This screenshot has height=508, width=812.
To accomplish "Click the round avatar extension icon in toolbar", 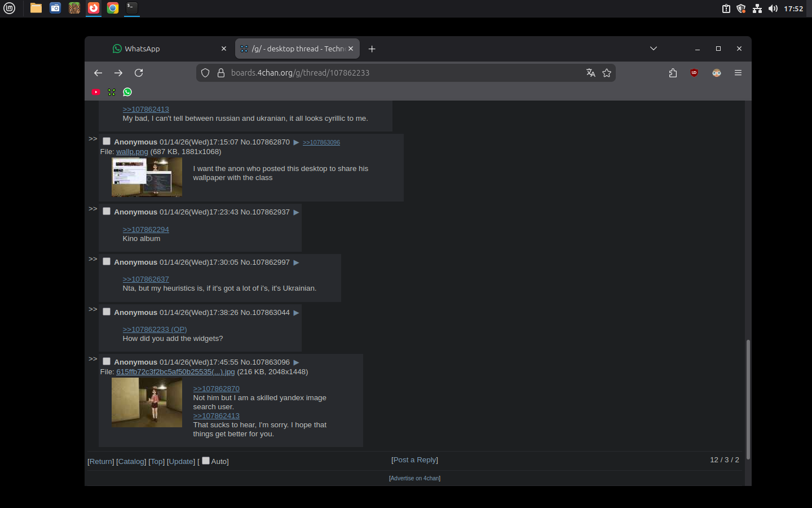I will (717, 73).
